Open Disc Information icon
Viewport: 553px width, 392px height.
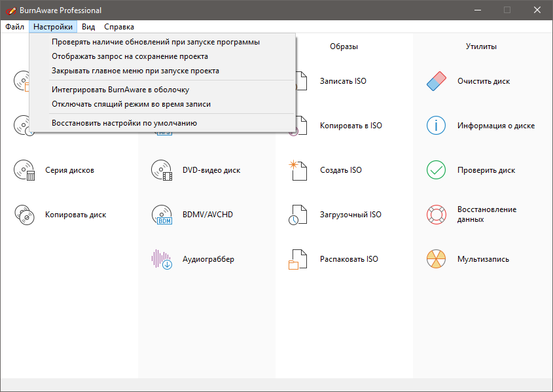(x=436, y=126)
